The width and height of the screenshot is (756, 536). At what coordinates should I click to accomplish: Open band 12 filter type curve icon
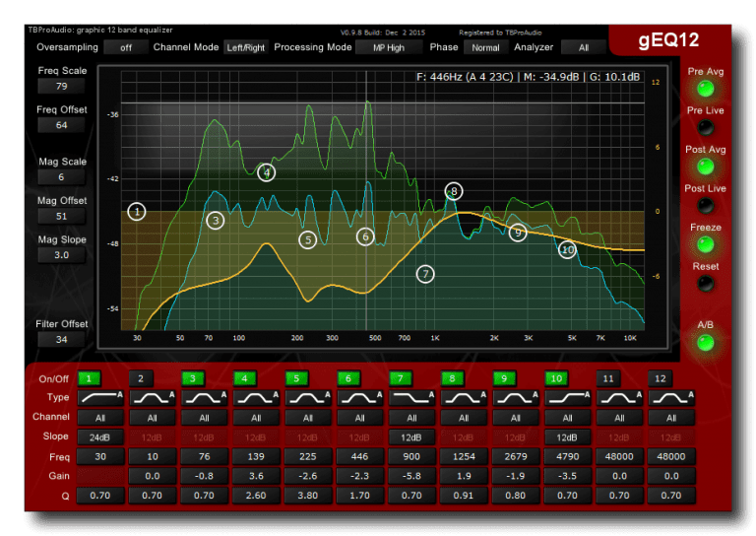pos(671,398)
